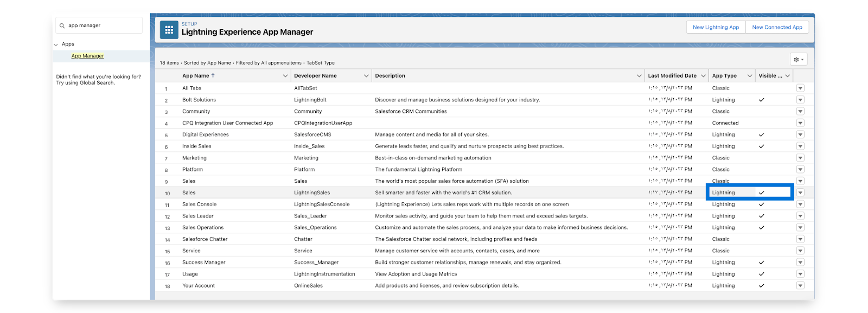The height and width of the screenshot is (313, 868).
Task: Expand the Developer Name column menu chevron
Action: pyautogui.click(x=366, y=76)
